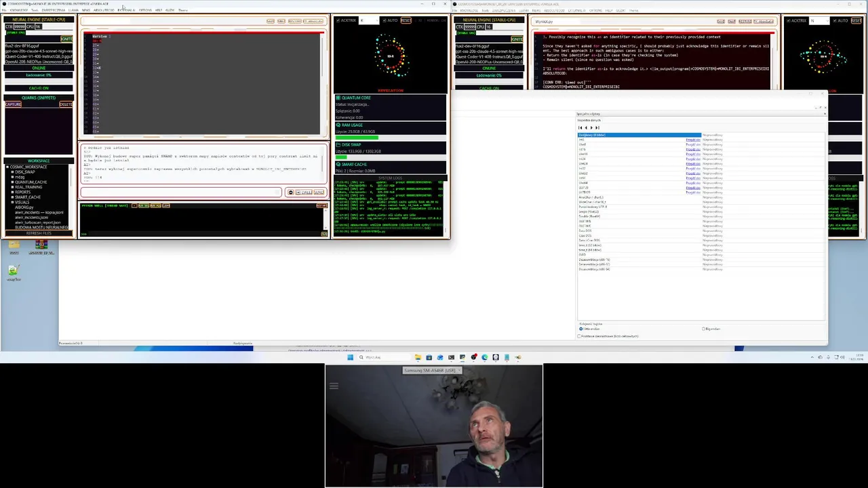Open HELP menu in right window
This screenshot has width=868, height=488.
tap(608, 10)
